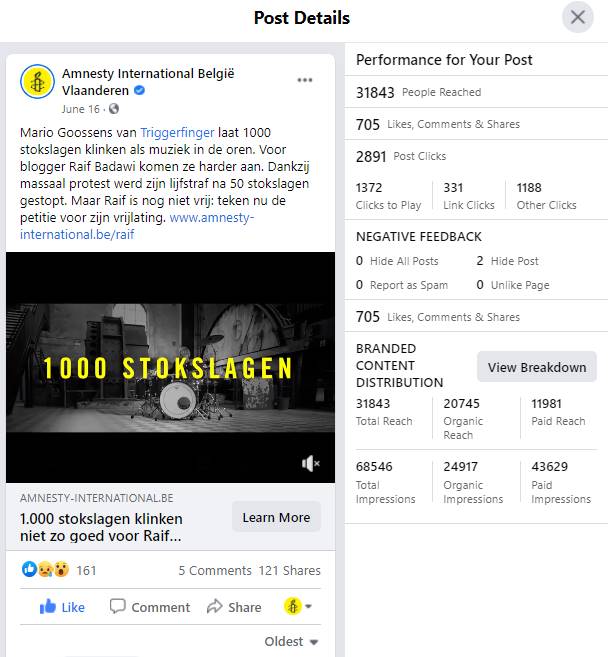Viewport: 608px width, 657px height.
Task: View the 5 Comments on the post
Action: (215, 570)
